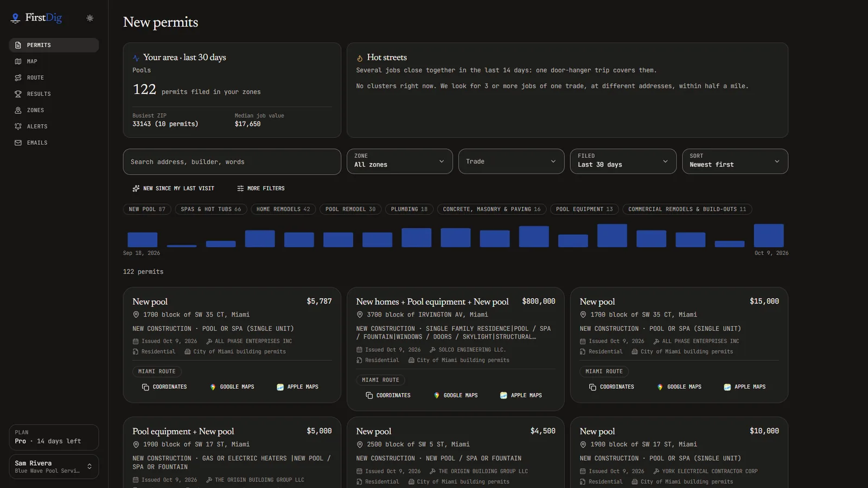
Task: Click the first histogram bar near Sep 18, 2026
Action: click(x=142, y=240)
